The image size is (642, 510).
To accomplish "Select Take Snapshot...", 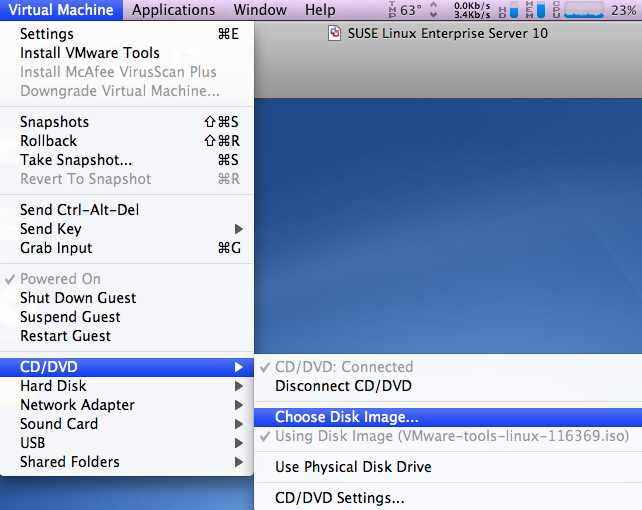I will pyautogui.click(x=127, y=160).
